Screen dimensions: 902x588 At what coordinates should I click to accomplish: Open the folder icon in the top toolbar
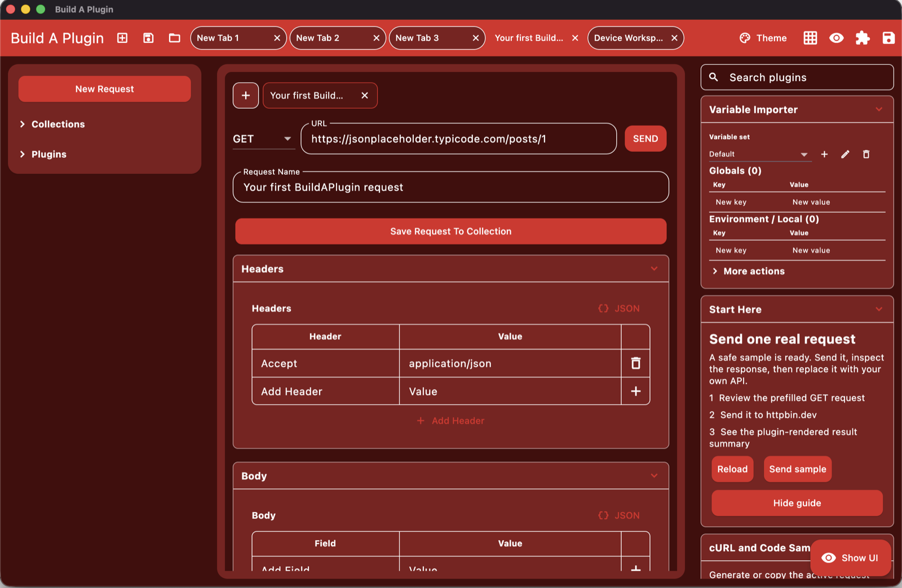[175, 38]
